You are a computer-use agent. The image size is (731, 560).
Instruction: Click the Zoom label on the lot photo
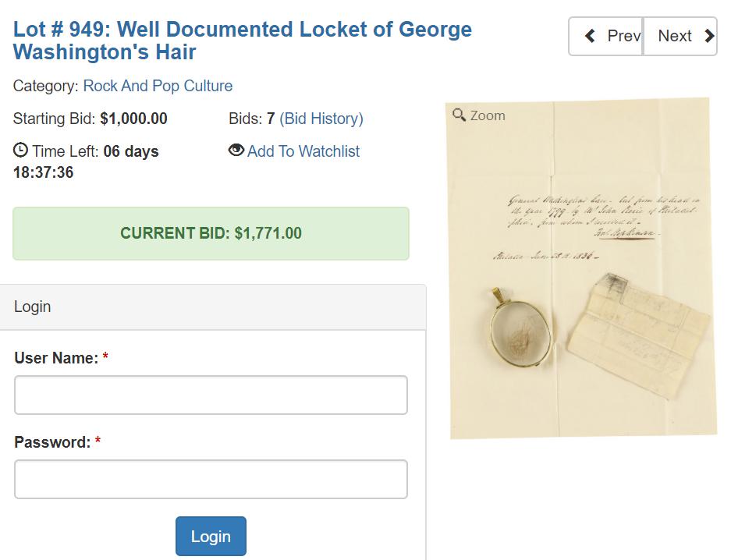point(488,115)
